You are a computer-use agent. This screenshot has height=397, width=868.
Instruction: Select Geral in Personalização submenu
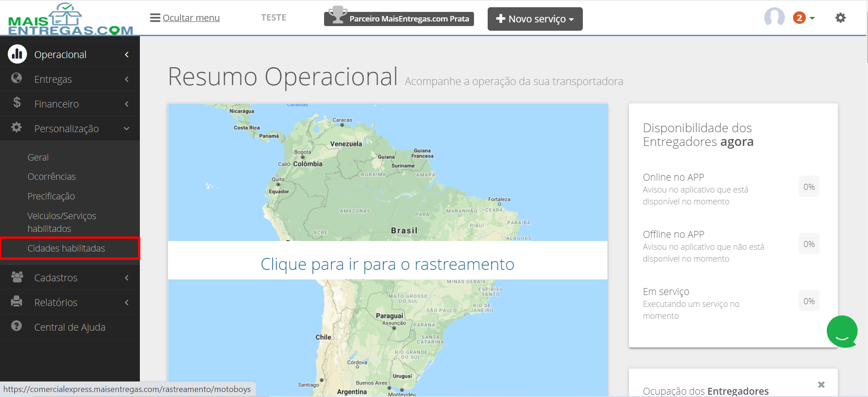(x=38, y=157)
